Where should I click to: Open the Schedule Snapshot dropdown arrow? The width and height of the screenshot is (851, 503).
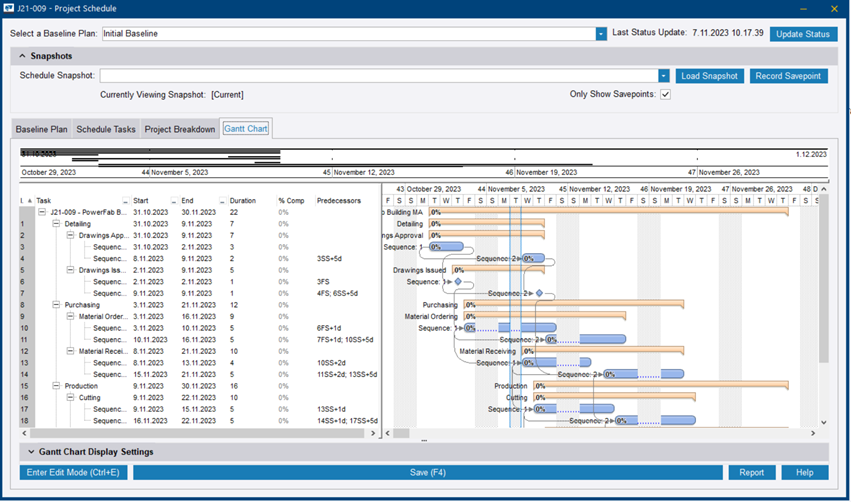click(x=663, y=76)
